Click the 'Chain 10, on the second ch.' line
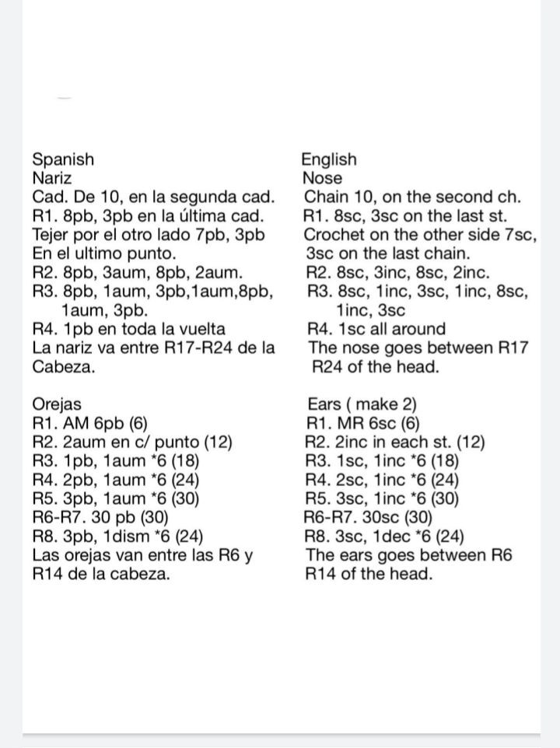 point(412,197)
